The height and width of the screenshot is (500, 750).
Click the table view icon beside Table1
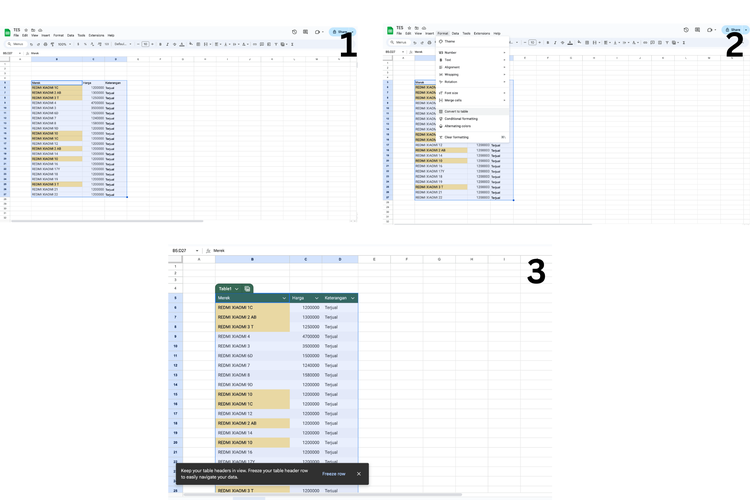tap(247, 288)
